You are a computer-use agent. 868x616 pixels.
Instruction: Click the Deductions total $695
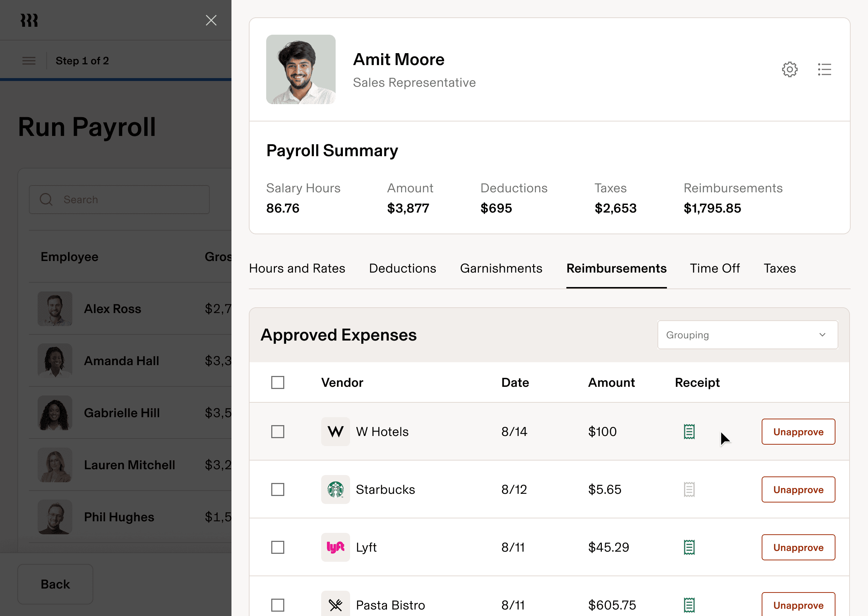tap(496, 208)
